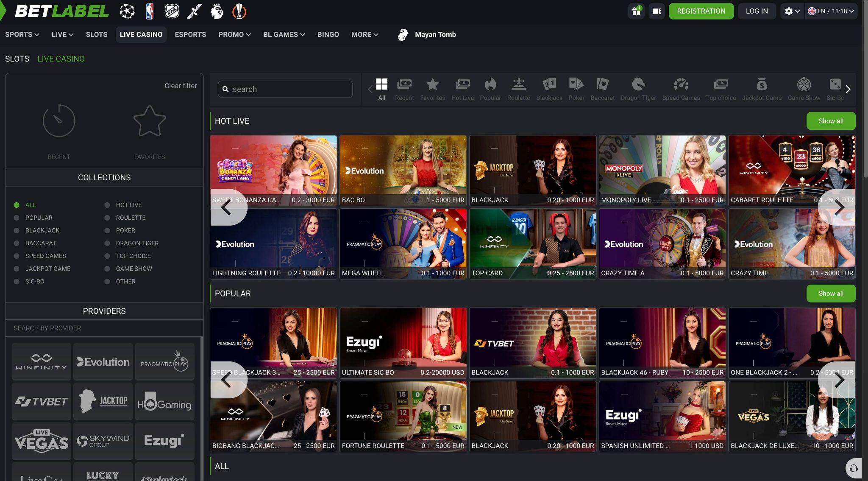Open Recent games clock in sidebar
This screenshot has height=481, width=868.
coord(59,121)
